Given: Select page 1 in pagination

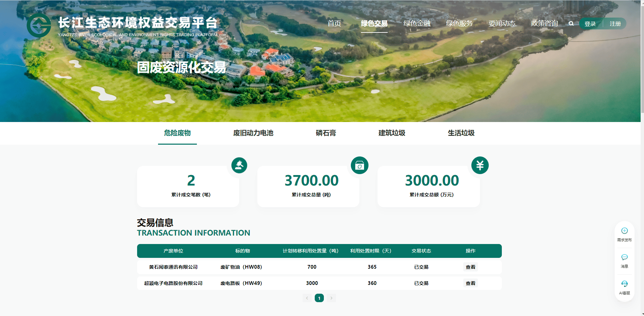Looking at the screenshot, I should point(319,298).
